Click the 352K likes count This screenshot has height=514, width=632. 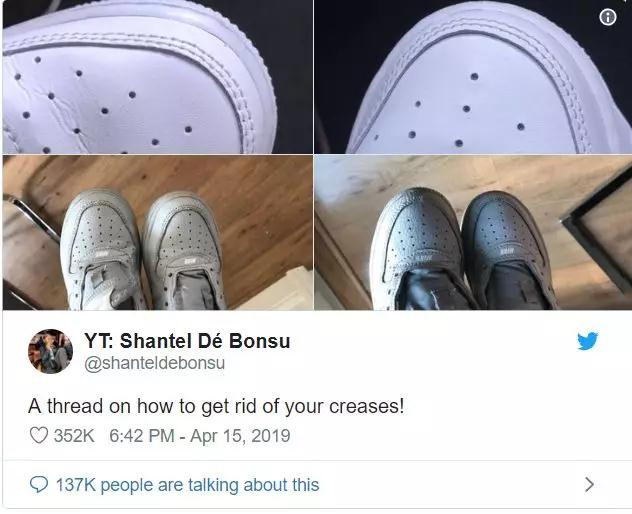point(74,436)
